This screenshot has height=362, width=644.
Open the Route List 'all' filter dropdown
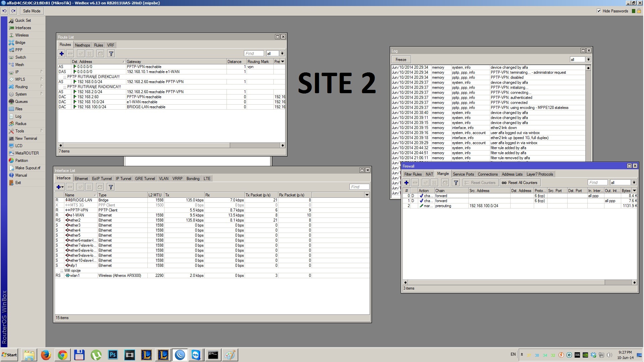click(282, 54)
